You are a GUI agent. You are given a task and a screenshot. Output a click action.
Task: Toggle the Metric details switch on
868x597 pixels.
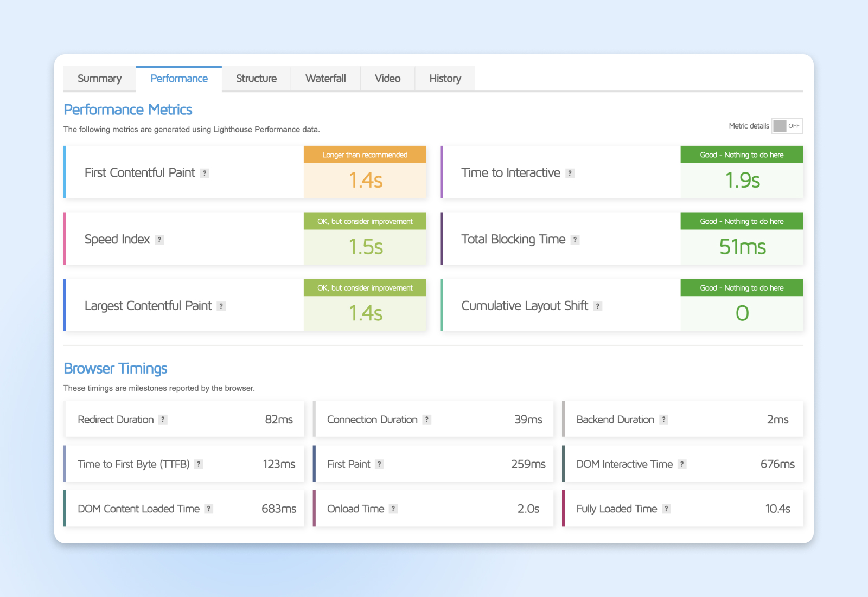tap(787, 126)
